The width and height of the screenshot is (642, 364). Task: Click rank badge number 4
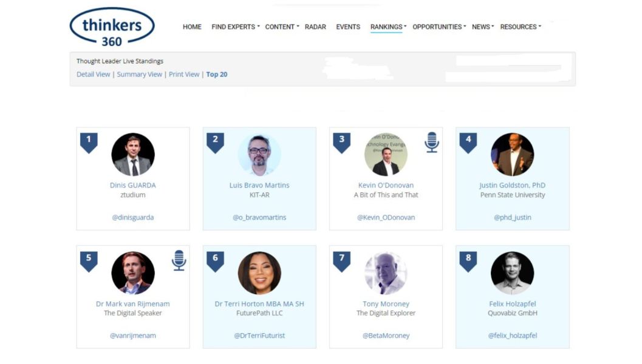[468, 143]
